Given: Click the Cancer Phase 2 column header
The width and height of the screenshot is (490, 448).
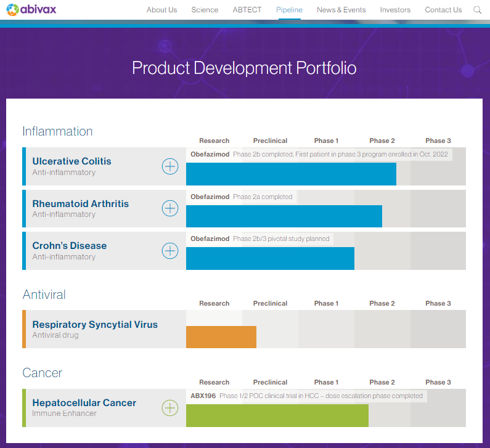Looking at the screenshot, I should click(x=382, y=382).
